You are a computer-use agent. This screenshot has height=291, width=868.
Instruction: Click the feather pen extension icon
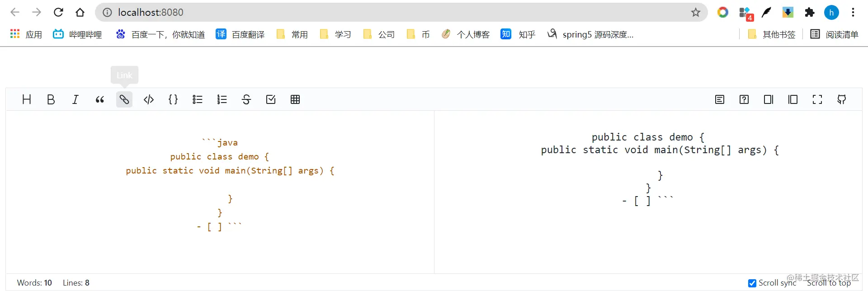point(766,12)
